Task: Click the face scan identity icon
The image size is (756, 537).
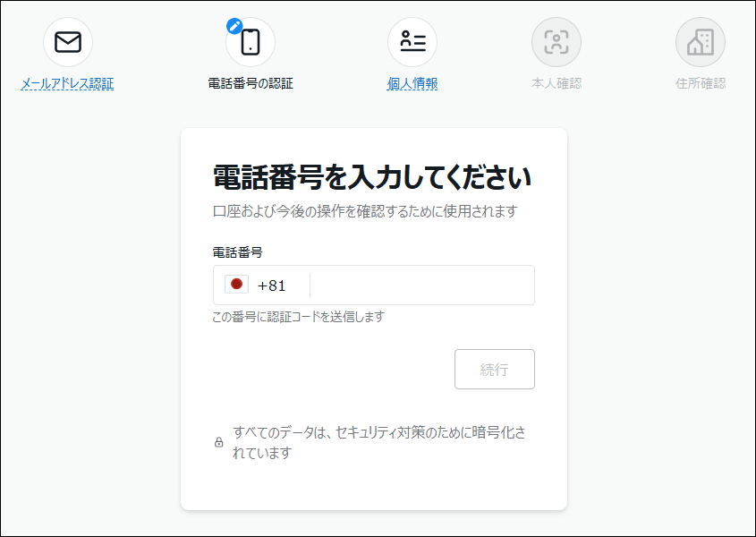Action: pyautogui.click(x=556, y=42)
